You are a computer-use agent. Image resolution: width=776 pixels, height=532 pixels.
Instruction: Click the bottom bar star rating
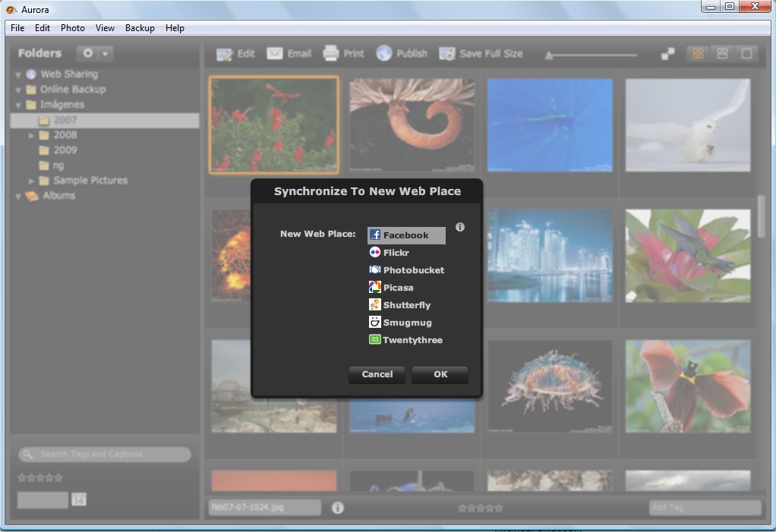[480, 508]
